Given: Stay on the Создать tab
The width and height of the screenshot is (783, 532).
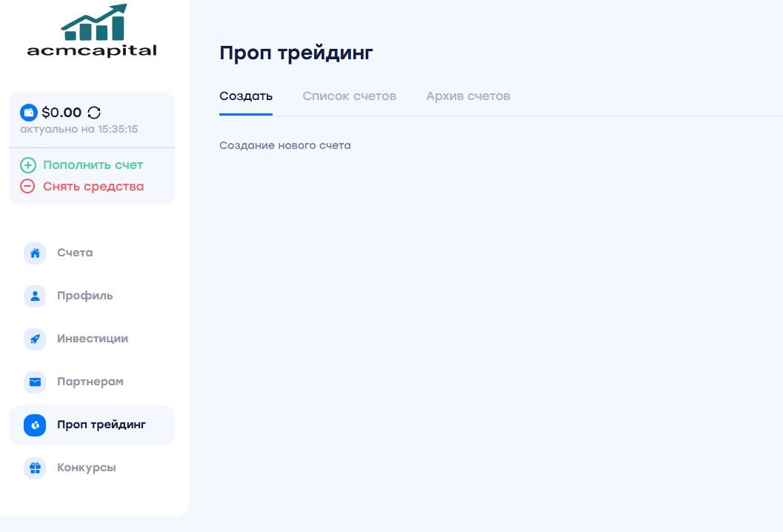Looking at the screenshot, I should click(245, 96).
